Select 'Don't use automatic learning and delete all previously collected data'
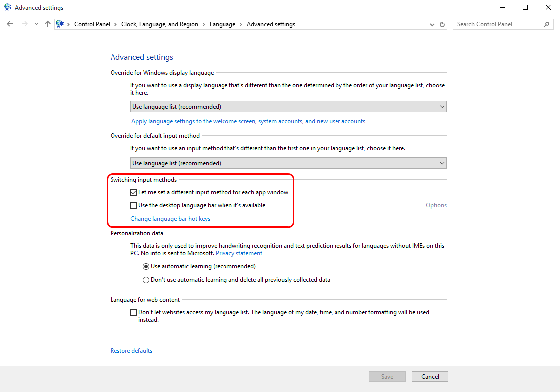The height and width of the screenshot is (392, 560). (x=146, y=280)
